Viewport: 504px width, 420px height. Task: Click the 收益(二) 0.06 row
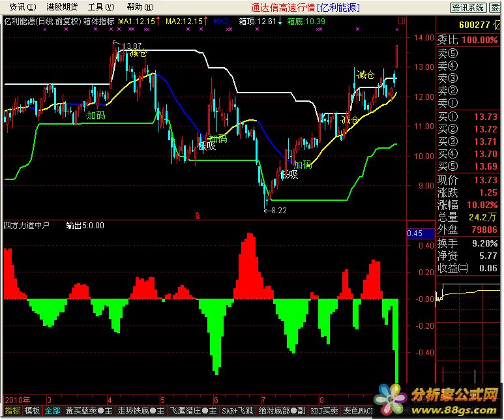pyautogui.click(x=467, y=268)
